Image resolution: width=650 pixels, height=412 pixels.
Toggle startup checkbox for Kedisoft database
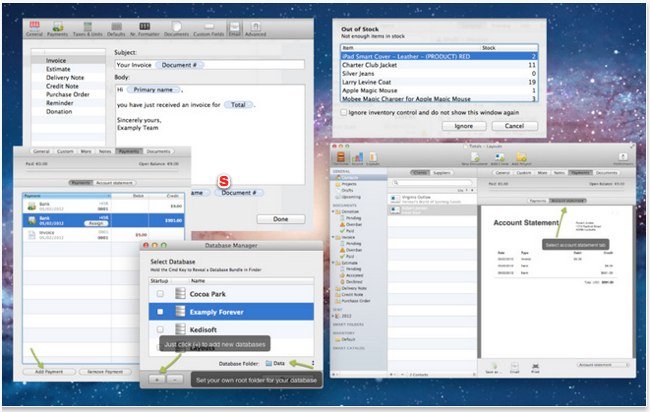pyautogui.click(x=159, y=329)
